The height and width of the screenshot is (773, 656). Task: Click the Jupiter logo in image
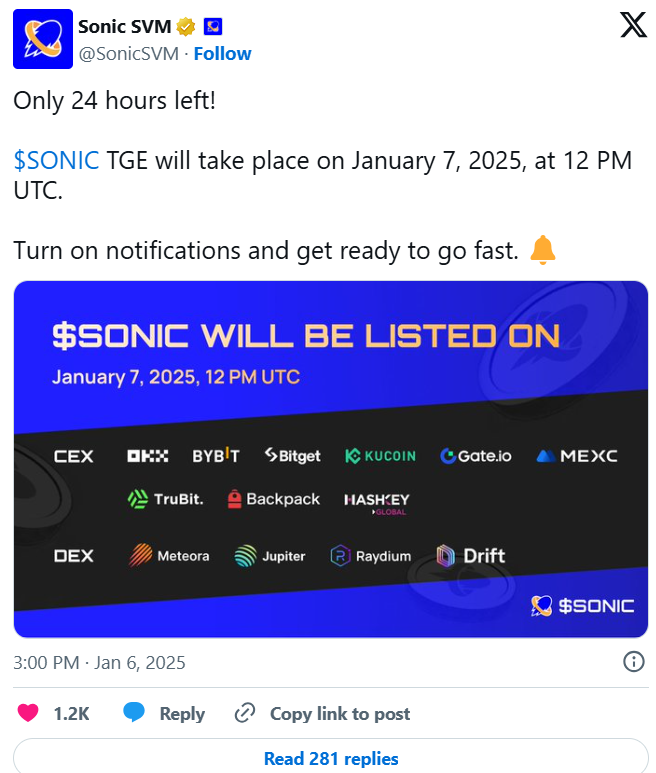(x=270, y=556)
